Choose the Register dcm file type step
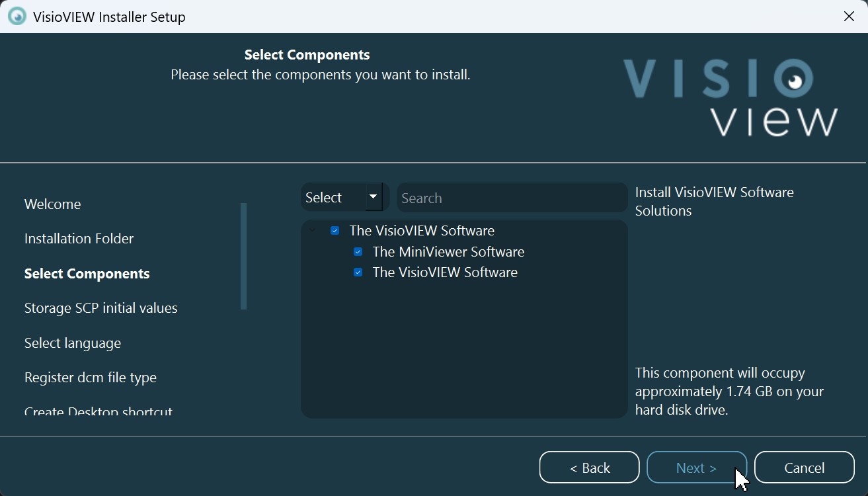The image size is (868, 496). click(91, 378)
